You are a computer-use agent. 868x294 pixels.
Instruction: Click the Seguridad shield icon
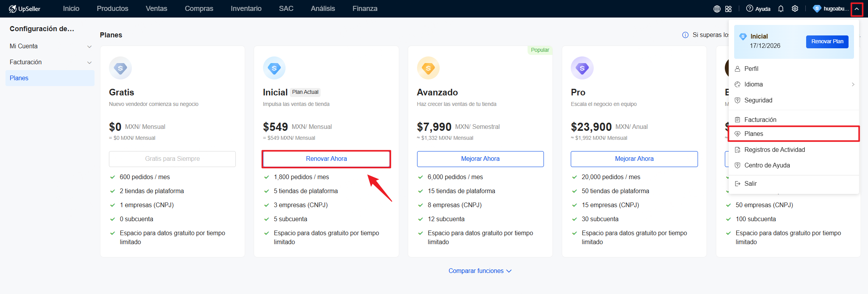(737, 100)
